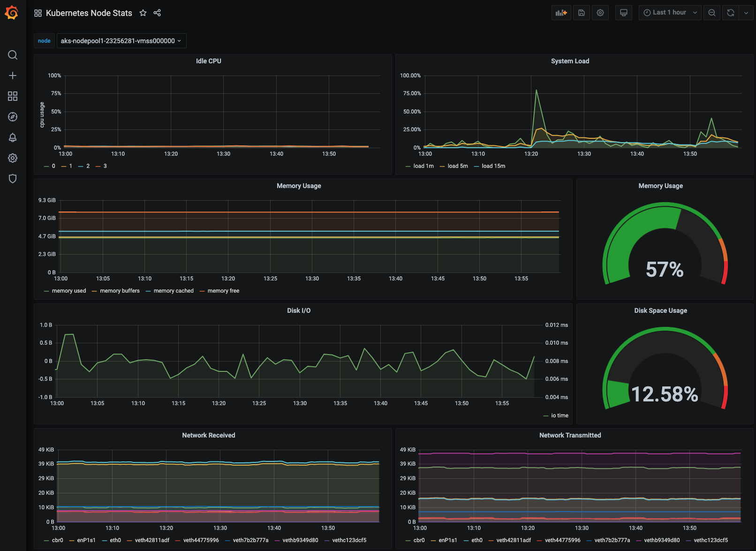
Task: Click the dashboard grid icon beside the title
Action: pos(38,13)
